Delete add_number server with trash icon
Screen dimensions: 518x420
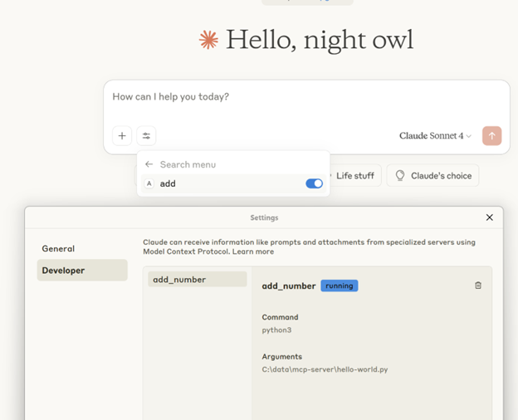click(478, 286)
